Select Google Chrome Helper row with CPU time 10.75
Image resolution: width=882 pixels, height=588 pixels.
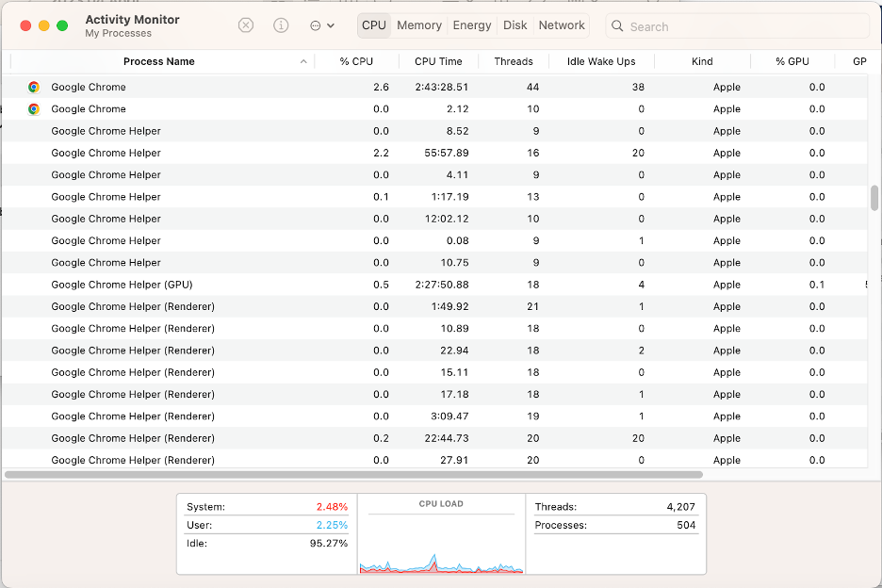(x=434, y=262)
